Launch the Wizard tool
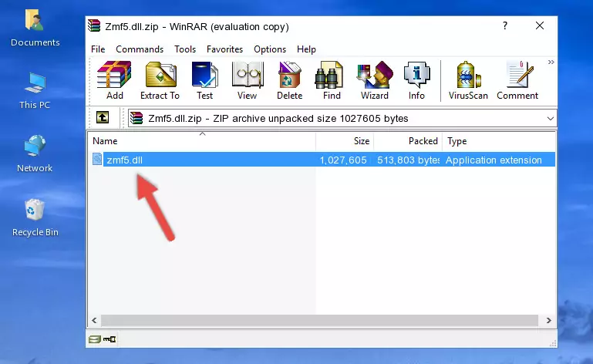 375,80
